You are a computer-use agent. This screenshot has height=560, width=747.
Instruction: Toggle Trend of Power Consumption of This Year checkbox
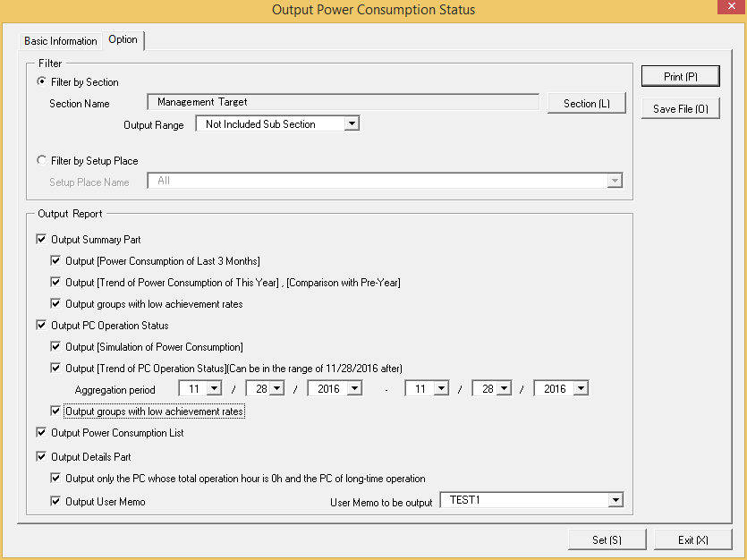point(55,282)
